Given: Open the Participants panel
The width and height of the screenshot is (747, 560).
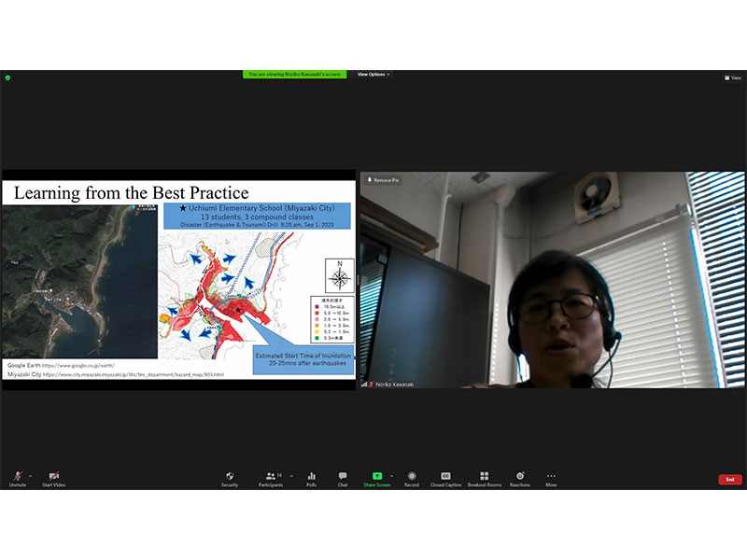Looking at the screenshot, I should (x=271, y=478).
